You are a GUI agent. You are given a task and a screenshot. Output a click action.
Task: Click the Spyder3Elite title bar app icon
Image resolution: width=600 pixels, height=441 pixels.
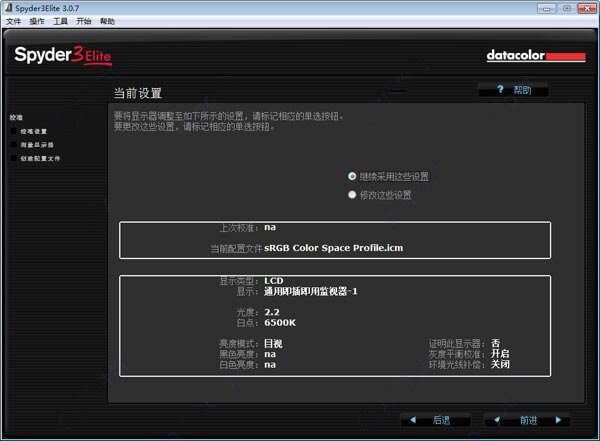[8, 8]
